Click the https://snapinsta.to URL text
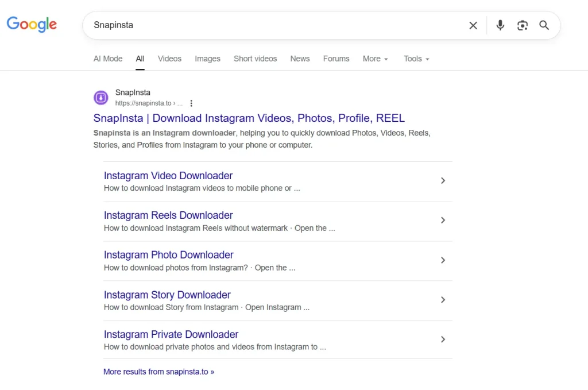 click(x=143, y=103)
